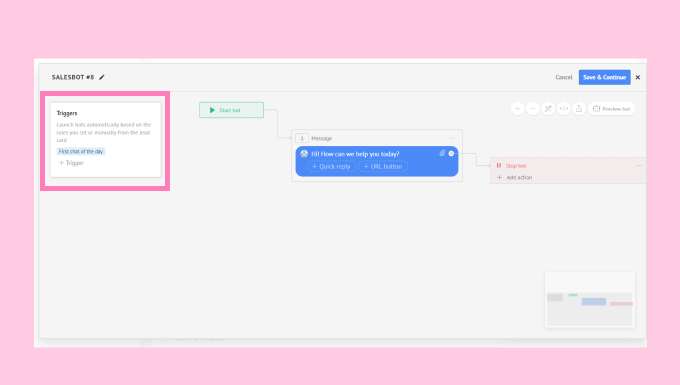
Task: Select the Stop bot step label
Action: pyautogui.click(x=516, y=166)
